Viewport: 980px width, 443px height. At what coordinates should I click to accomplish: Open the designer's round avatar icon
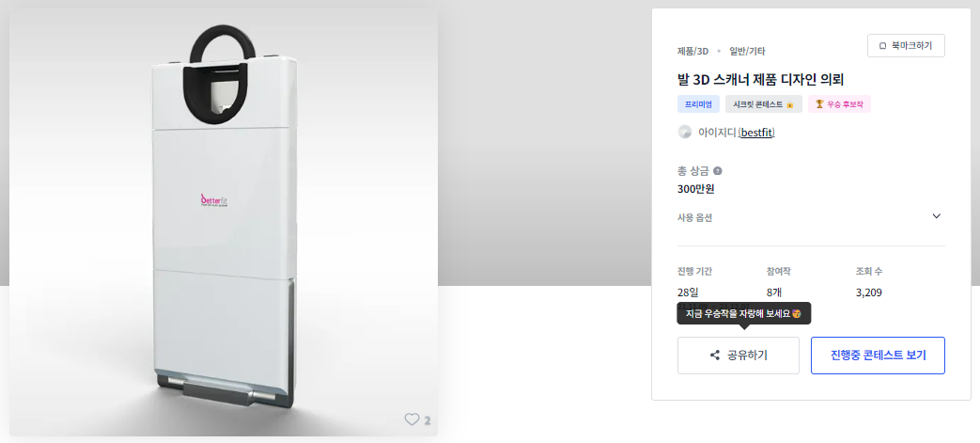[684, 132]
